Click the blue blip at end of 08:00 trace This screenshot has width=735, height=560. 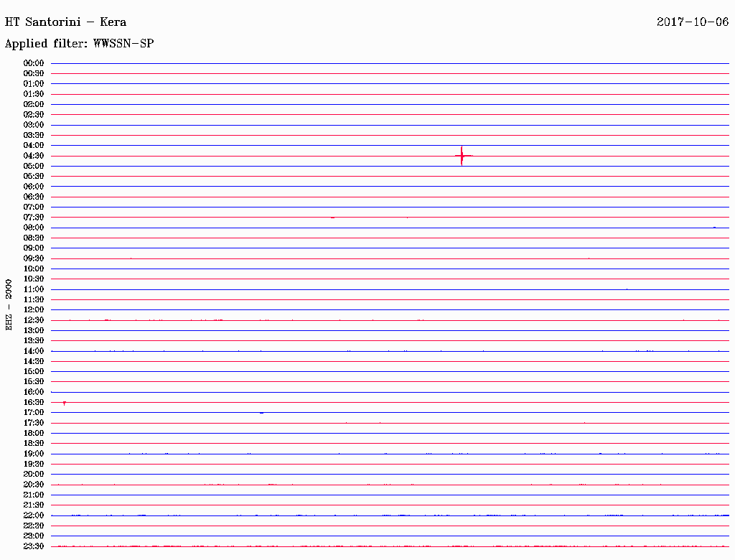714,228
